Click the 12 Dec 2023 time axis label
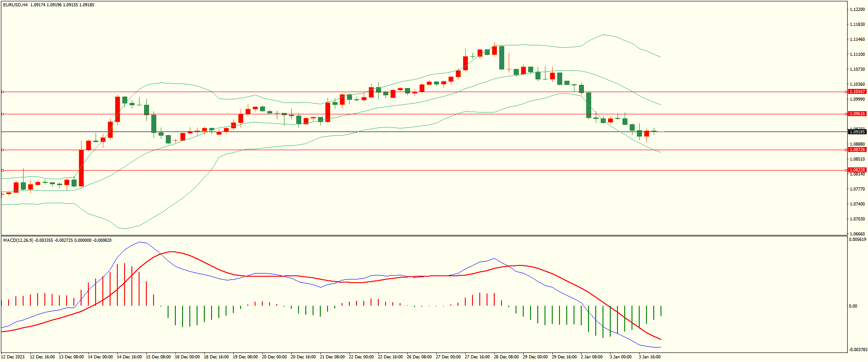This screenshot has width=868, height=362. click(13, 357)
